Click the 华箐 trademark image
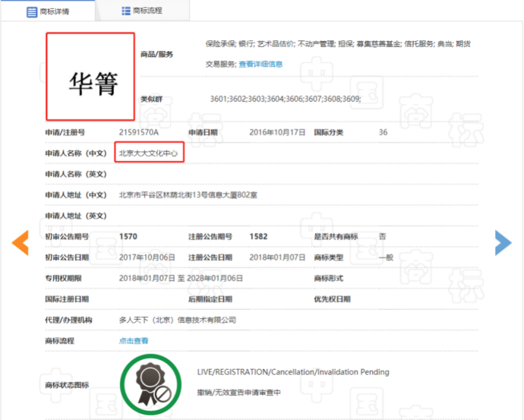Viewport: 524px width, 420px height. (x=90, y=76)
